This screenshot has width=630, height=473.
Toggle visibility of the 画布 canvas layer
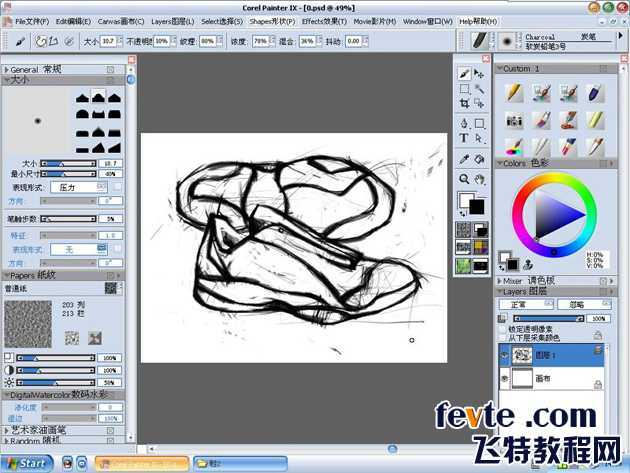(x=505, y=378)
